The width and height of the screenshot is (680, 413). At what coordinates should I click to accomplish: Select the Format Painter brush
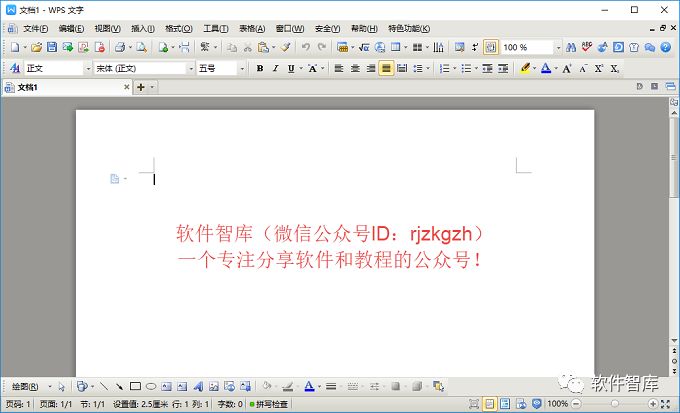[x=285, y=47]
